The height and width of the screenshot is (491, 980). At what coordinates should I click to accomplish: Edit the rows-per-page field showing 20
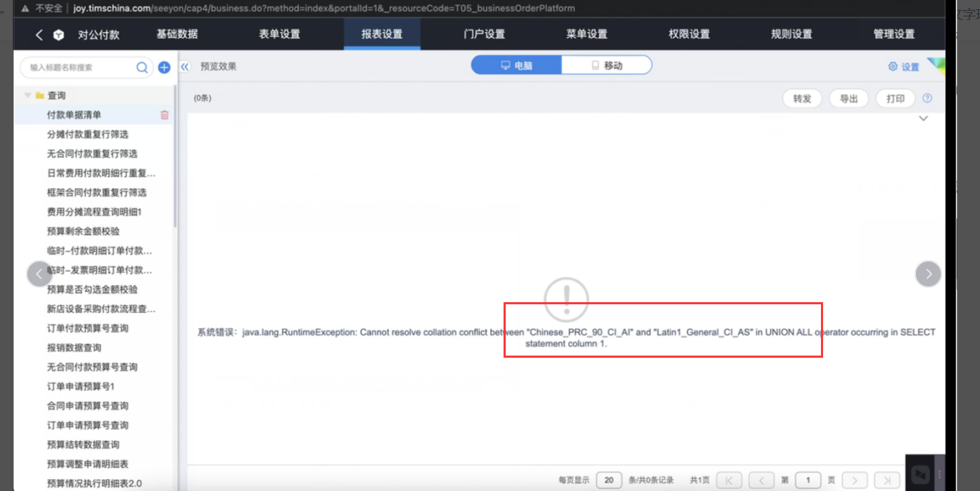point(609,480)
